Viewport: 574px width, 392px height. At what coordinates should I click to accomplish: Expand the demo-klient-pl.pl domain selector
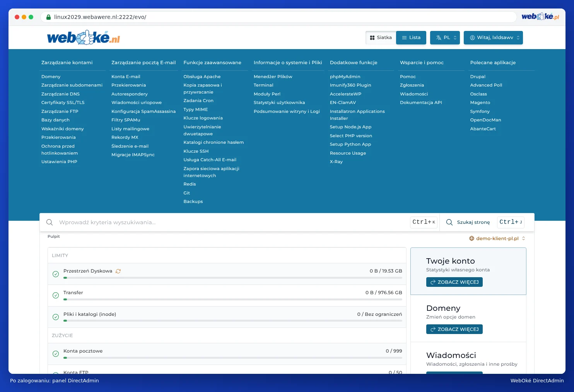(497, 239)
